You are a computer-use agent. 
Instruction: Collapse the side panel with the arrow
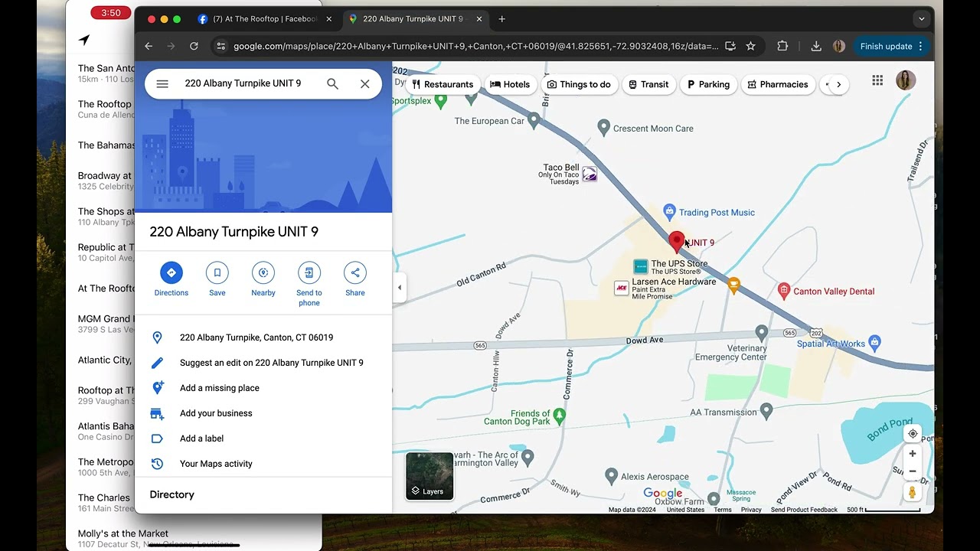pos(399,288)
